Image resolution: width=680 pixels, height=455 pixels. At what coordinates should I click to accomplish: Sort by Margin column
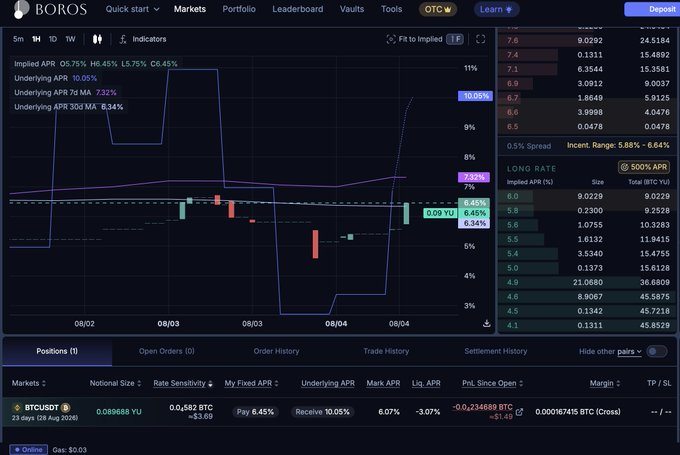[x=605, y=383]
